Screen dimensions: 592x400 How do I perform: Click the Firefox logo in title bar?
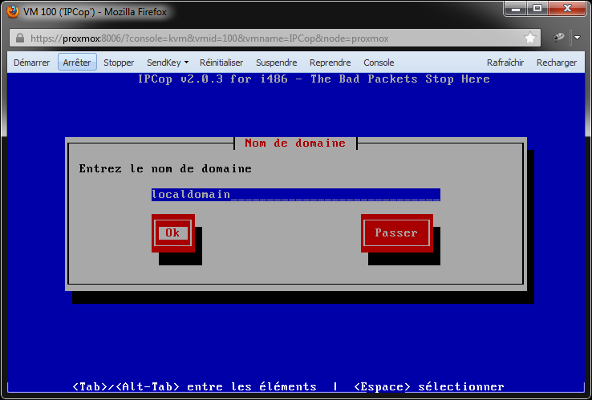point(12,12)
